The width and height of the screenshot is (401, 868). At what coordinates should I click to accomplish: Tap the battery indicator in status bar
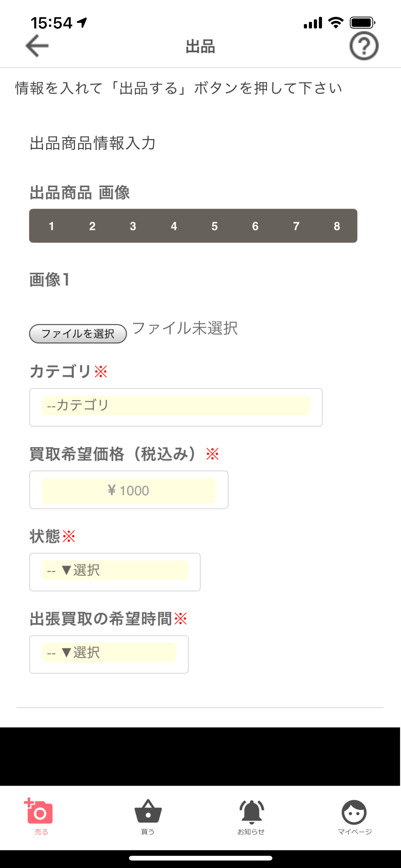362,23
